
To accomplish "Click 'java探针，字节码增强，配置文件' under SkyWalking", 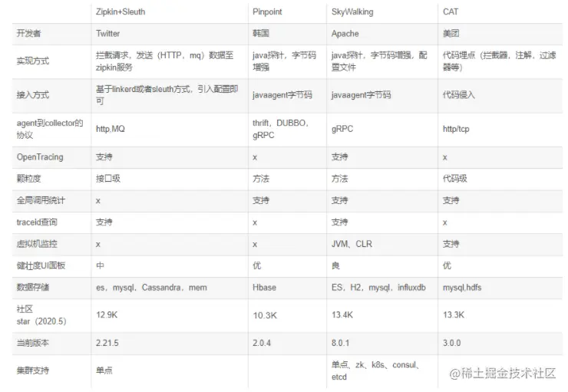I will coord(379,61).
